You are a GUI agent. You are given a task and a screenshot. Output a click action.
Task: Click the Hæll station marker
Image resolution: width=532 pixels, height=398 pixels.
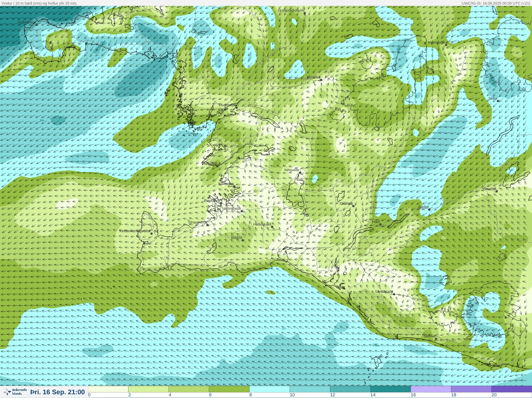(x=380, y=224)
